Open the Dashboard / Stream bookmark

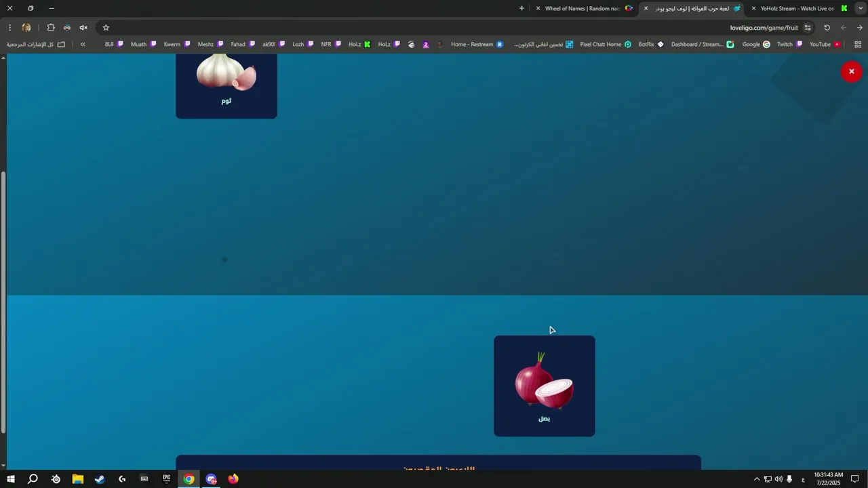tap(703, 44)
